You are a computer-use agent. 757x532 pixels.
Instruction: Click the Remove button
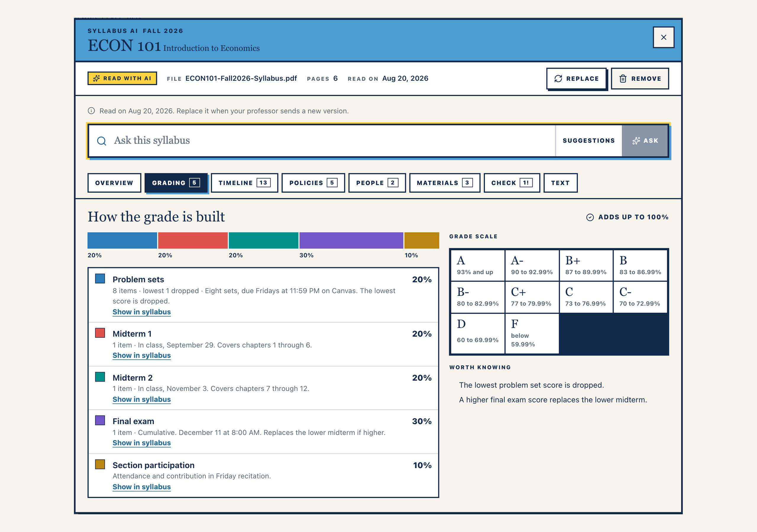click(x=640, y=78)
